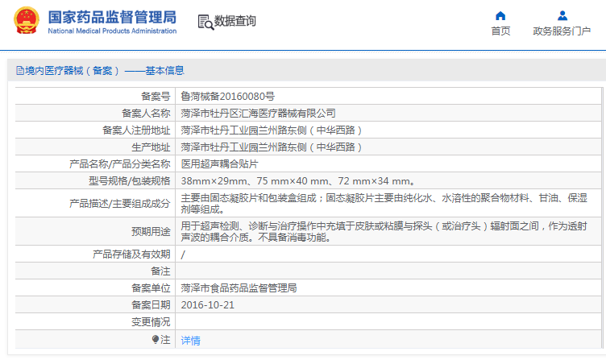
Task: Click the slash value for 产品存储及有效期
Action: tap(183, 254)
